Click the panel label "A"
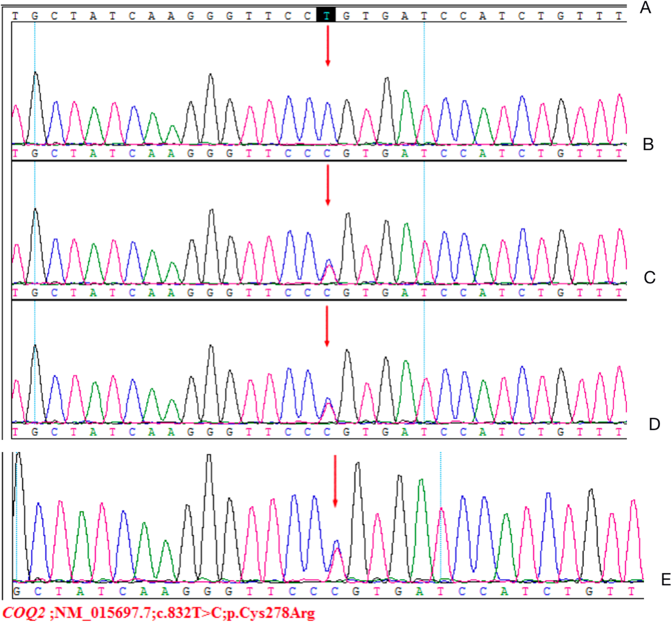The image size is (672, 622). [645, 8]
